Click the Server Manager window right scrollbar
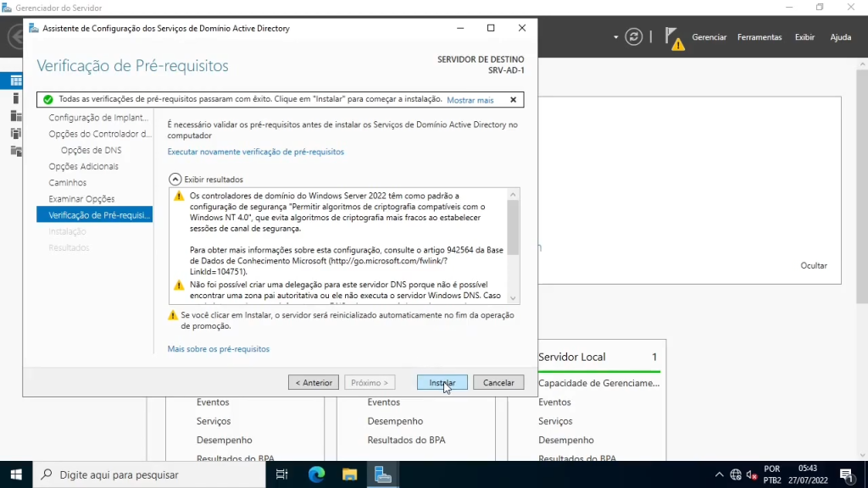Viewport: 868px width, 488px height. pyautogui.click(x=862, y=188)
